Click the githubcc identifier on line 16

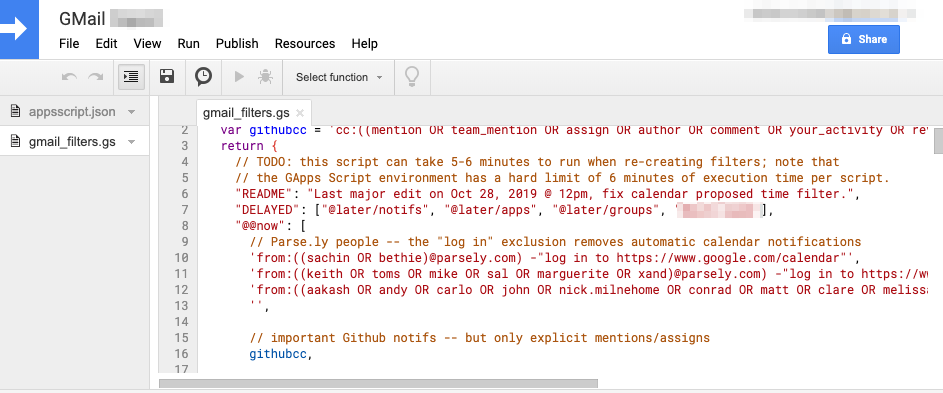(x=278, y=354)
